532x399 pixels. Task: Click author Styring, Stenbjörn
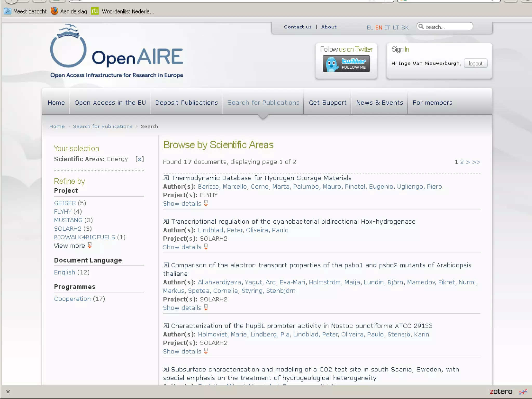pyautogui.click(x=268, y=291)
